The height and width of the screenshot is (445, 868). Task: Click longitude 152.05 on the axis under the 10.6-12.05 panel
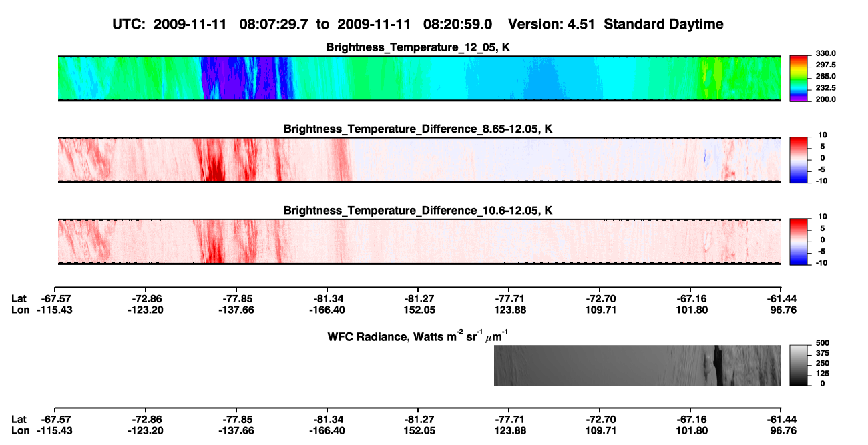420,310
